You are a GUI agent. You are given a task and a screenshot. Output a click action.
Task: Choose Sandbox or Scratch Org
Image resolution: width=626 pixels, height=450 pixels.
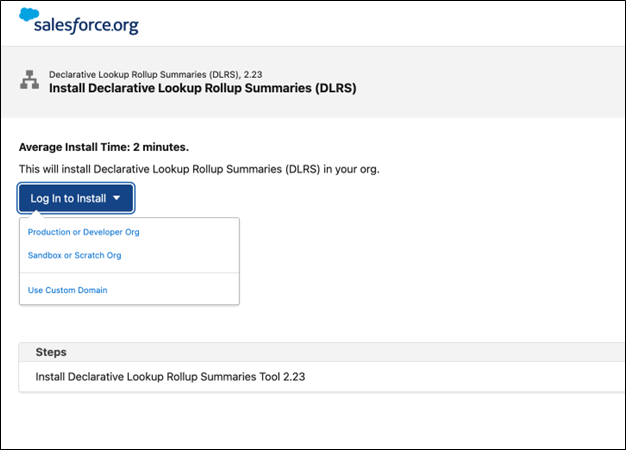coord(74,255)
